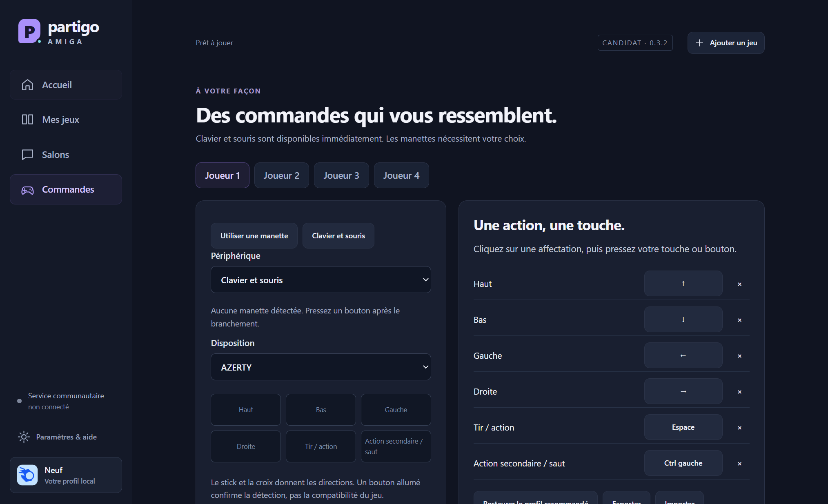Viewport: 828px width, 504px height.
Task: Choose Utiliser une manette mode
Action: [x=254, y=236]
